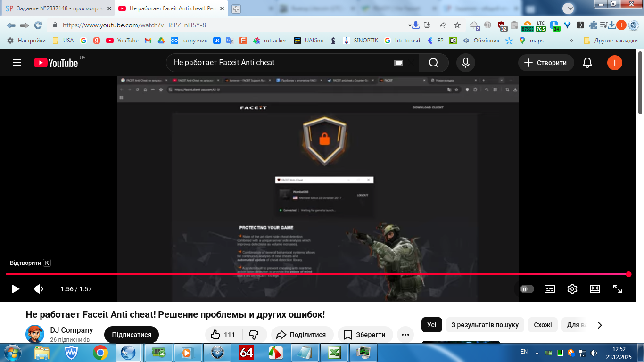Reload the current page

[x=38, y=25]
